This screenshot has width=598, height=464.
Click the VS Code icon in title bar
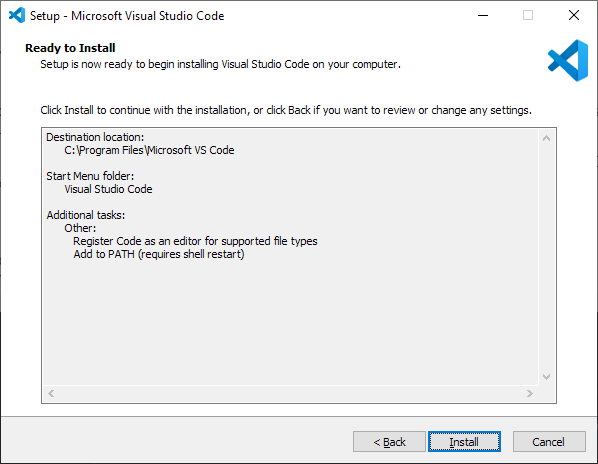point(17,15)
